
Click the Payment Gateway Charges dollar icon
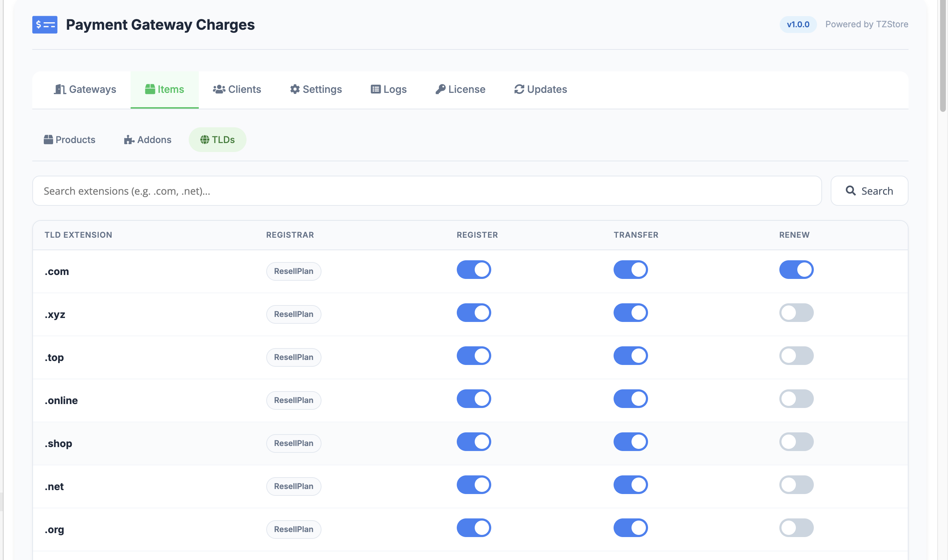44,24
